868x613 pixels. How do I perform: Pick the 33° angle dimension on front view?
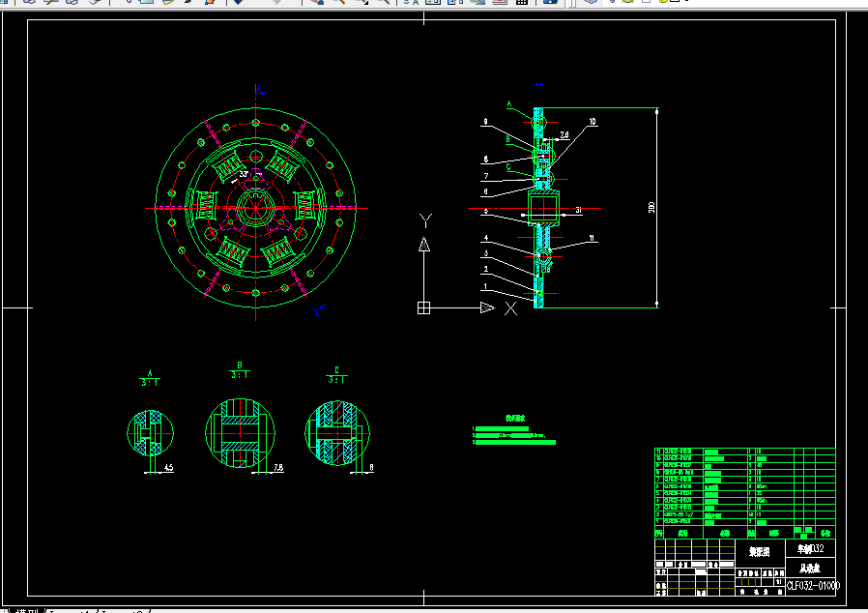243,174
